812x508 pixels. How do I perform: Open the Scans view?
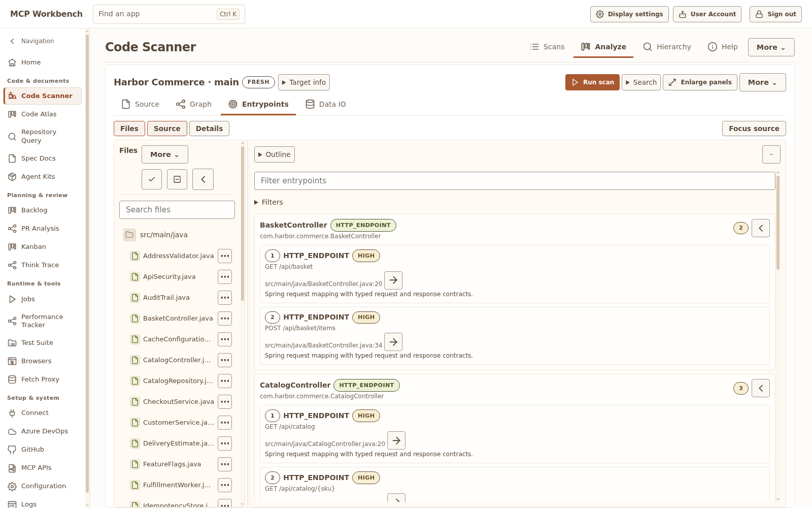tap(547, 47)
